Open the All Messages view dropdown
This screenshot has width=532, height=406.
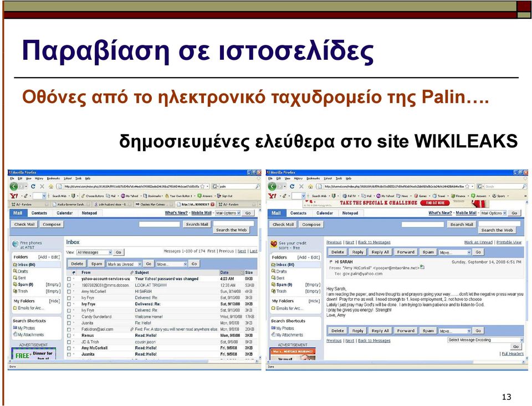(94, 253)
